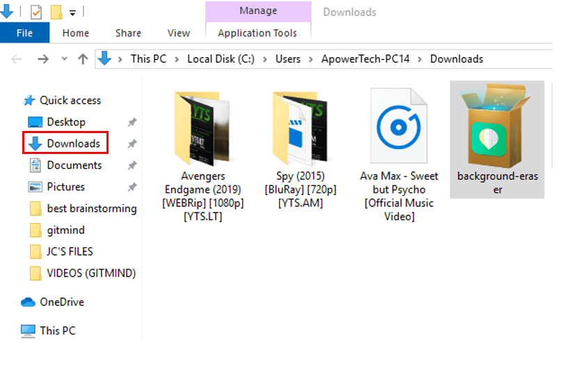
Task: Open Desktop in the navigation pane
Action: pyautogui.click(x=66, y=122)
